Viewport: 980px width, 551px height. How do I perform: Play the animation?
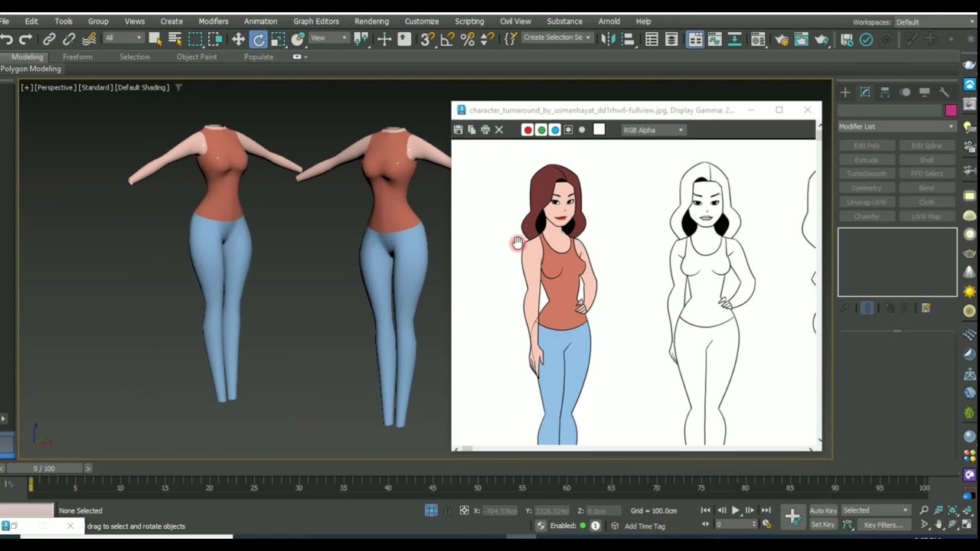[x=736, y=510]
